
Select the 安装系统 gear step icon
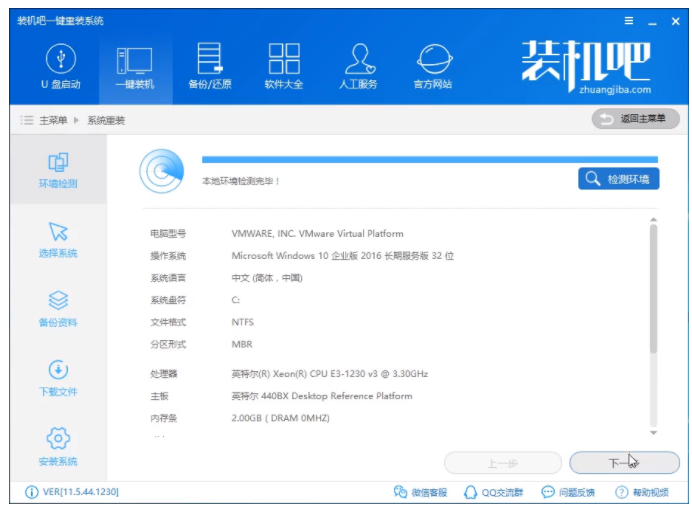pos(58,438)
